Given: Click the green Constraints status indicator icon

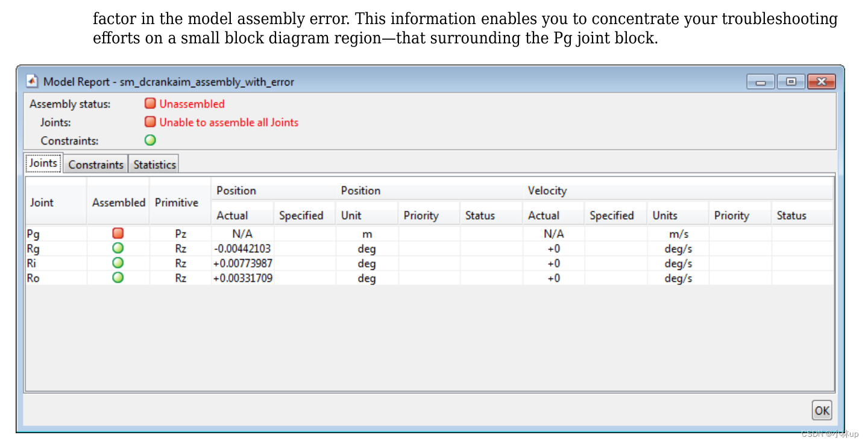Looking at the screenshot, I should pyautogui.click(x=149, y=140).
